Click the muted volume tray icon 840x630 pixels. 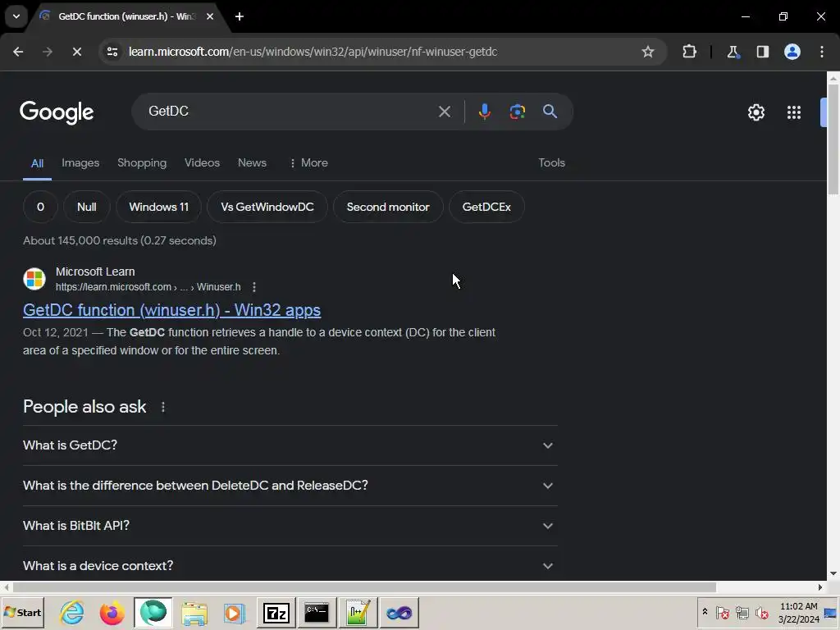click(x=761, y=612)
